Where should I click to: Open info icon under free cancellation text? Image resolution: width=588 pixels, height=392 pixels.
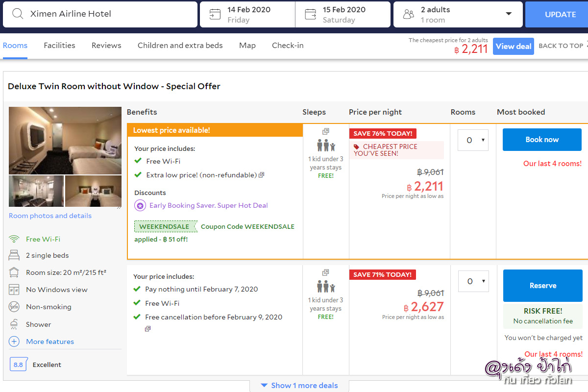pyautogui.click(x=148, y=329)
